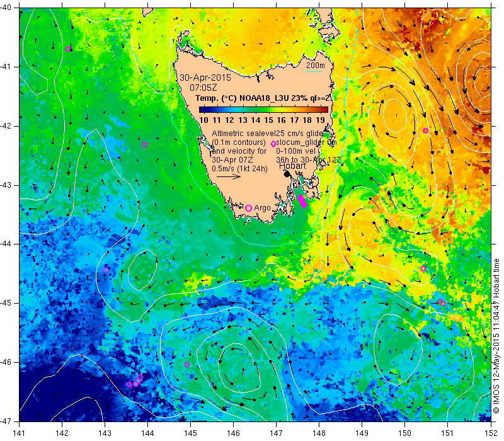Click the '147' longitude axis label
504x441 pixels.
(277, 433)
